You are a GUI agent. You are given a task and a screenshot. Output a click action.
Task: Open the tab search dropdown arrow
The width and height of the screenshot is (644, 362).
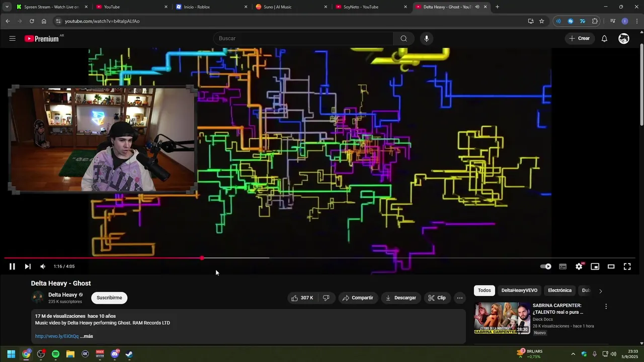pos(7,7)
